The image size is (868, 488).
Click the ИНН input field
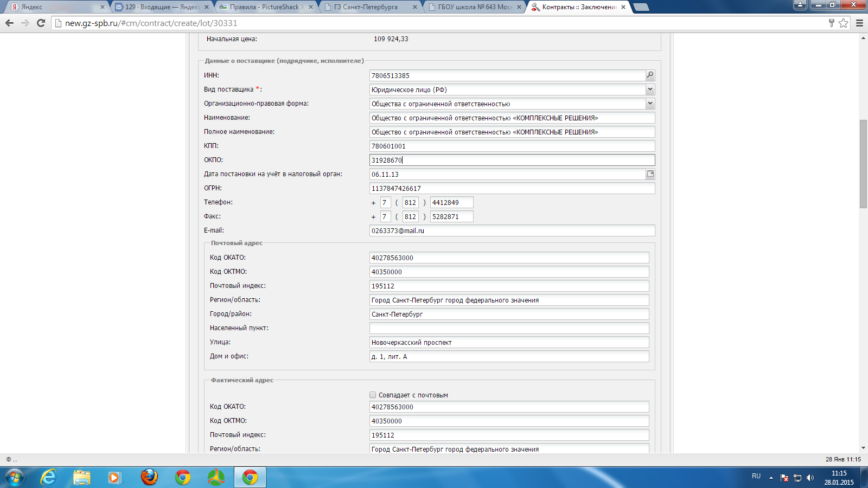pyautogui.click(x=507, y=75)
